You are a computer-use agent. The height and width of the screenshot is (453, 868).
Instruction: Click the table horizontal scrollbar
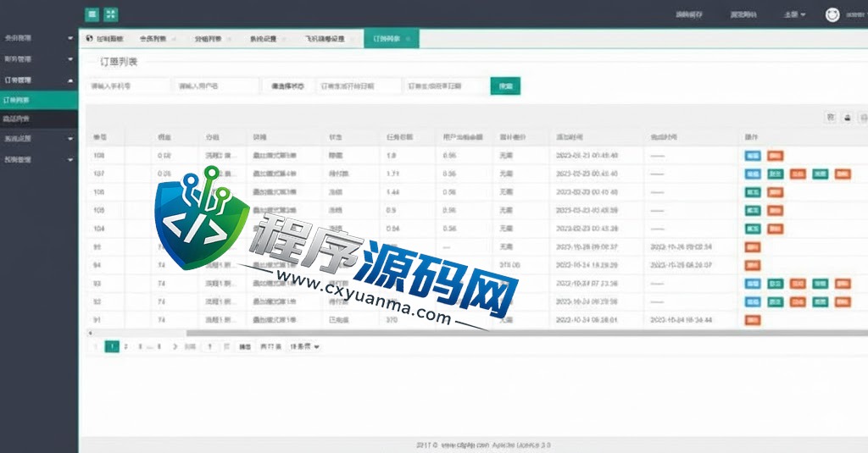(x=526, y=333)
